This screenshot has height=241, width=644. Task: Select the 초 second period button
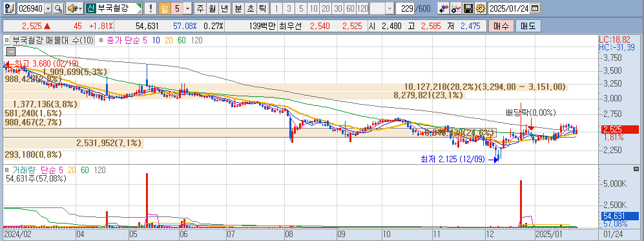[250, 8]
